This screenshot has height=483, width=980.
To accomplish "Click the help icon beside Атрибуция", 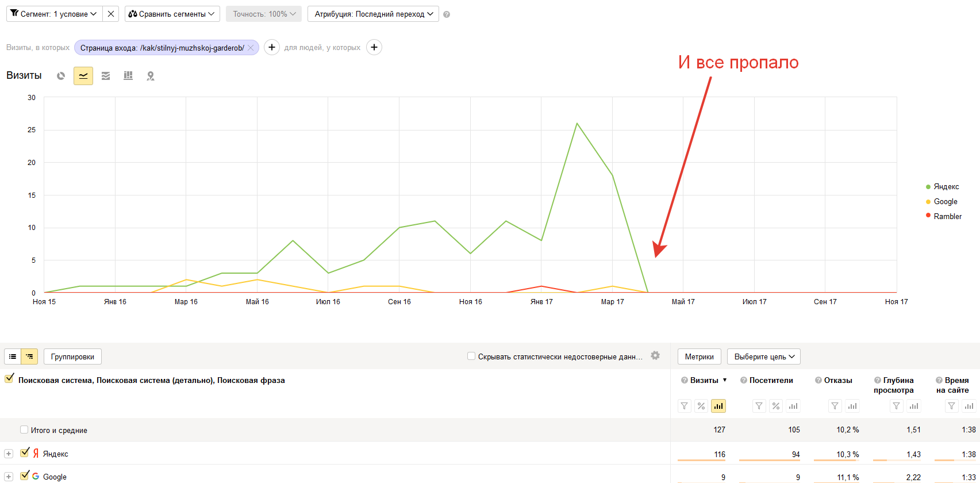I will pyautogui.click(x=447, y=14).
